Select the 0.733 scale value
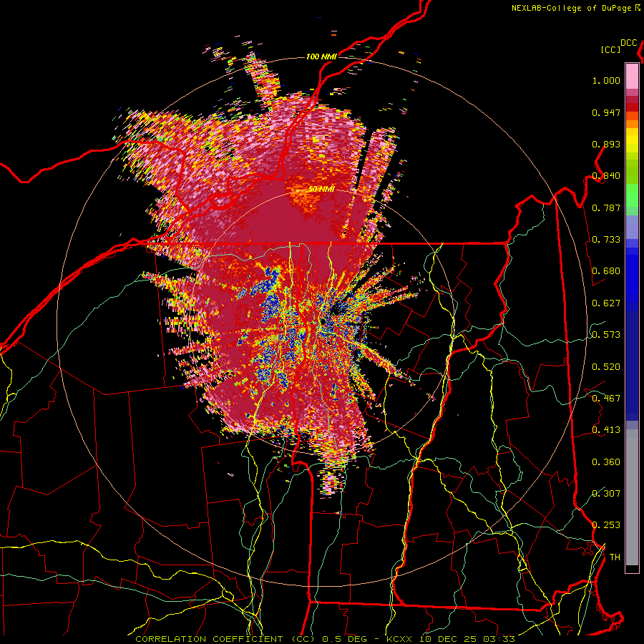Viewport: 644px width, 644px height. [x=606, y=240]
